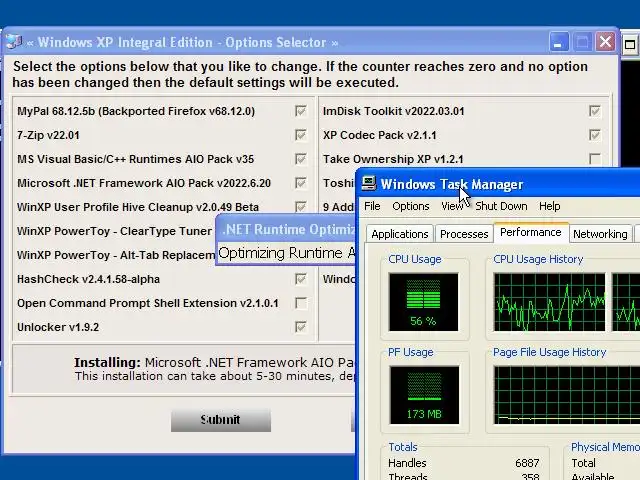Switch to the Processes tab

point(464,234)
